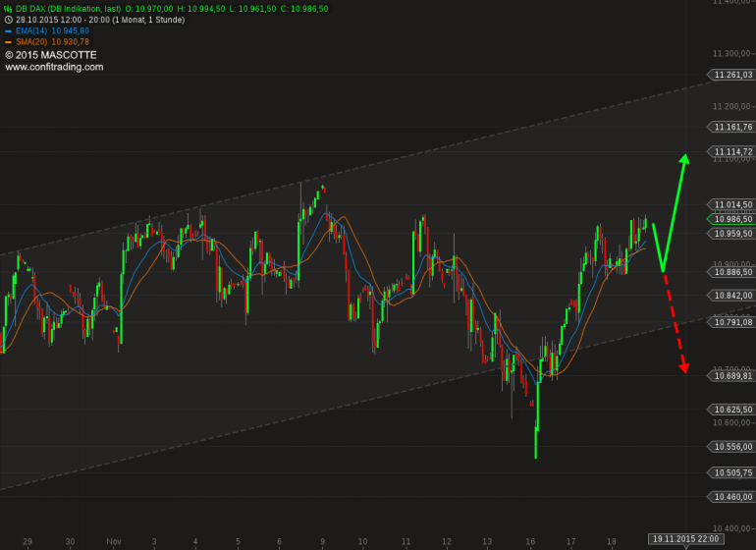Click the 18 date label on the time axis

click(x=612, y=541)
